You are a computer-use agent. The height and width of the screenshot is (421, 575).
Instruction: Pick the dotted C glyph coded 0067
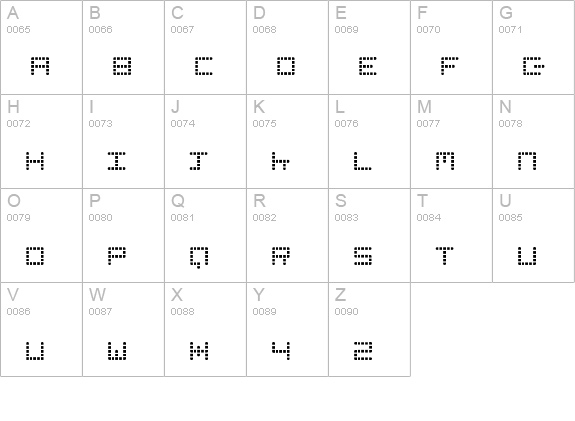coord(204,66)
